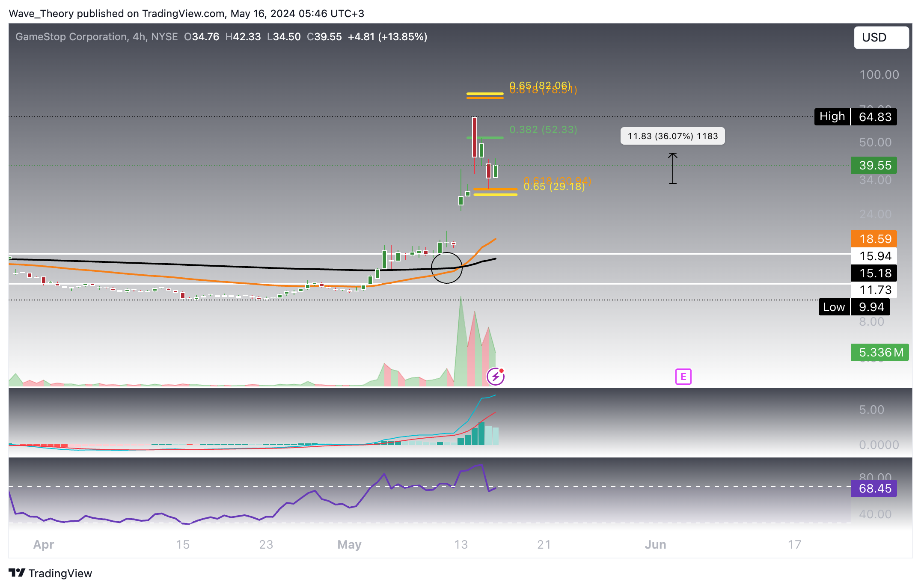Click the 15.94 horizontal line price label

(873, 256)
